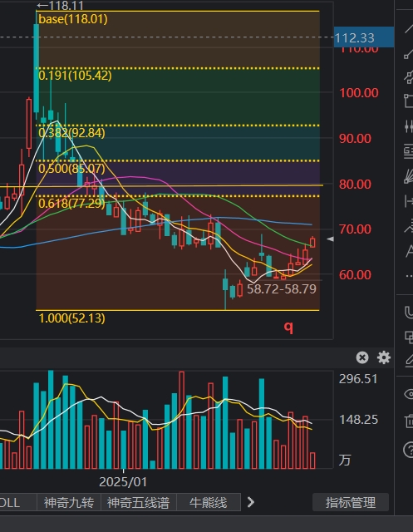Click the highlighted 112.33 cursor price tag
Image resolution: width=413 pixels, height=532 pixels.
(x=364, y=37)
